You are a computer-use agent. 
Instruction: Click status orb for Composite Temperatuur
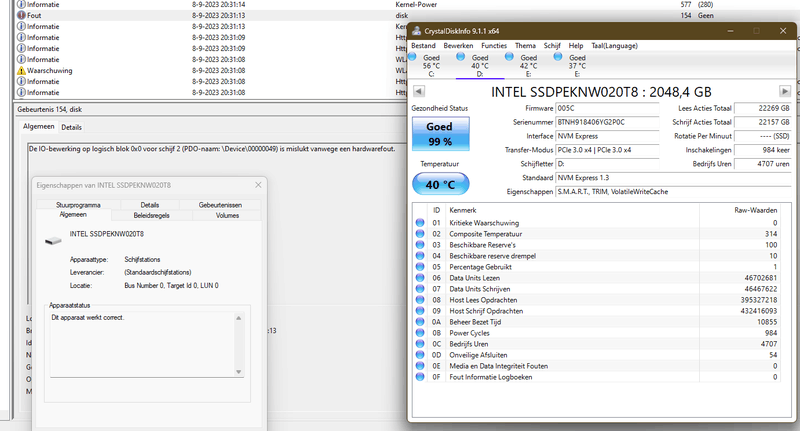click(420, 234)
